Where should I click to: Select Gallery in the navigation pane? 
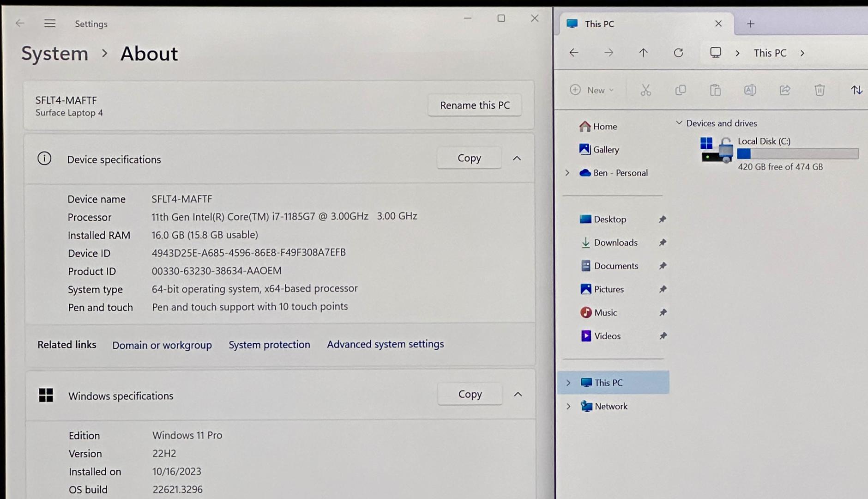point(605,150)
